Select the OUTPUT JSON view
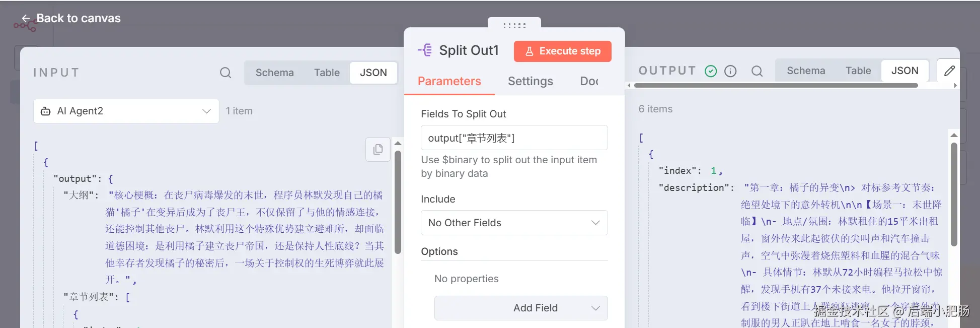 [904, 71]
